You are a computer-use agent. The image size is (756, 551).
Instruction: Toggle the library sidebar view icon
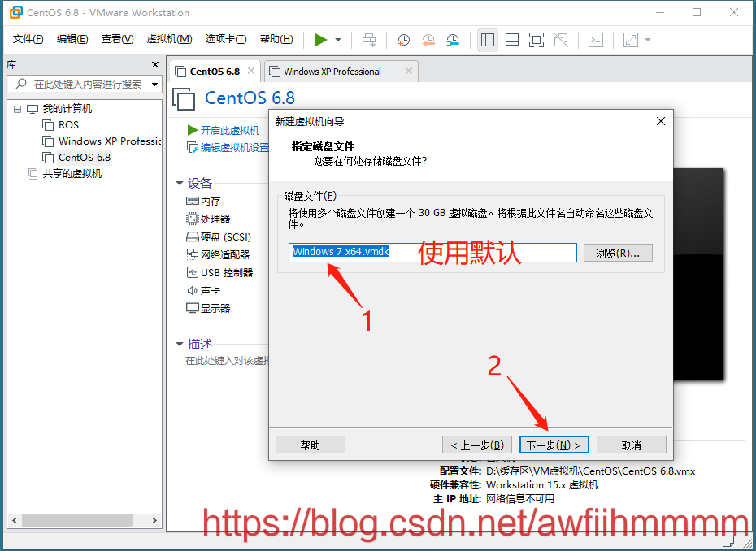coord(488,40)
